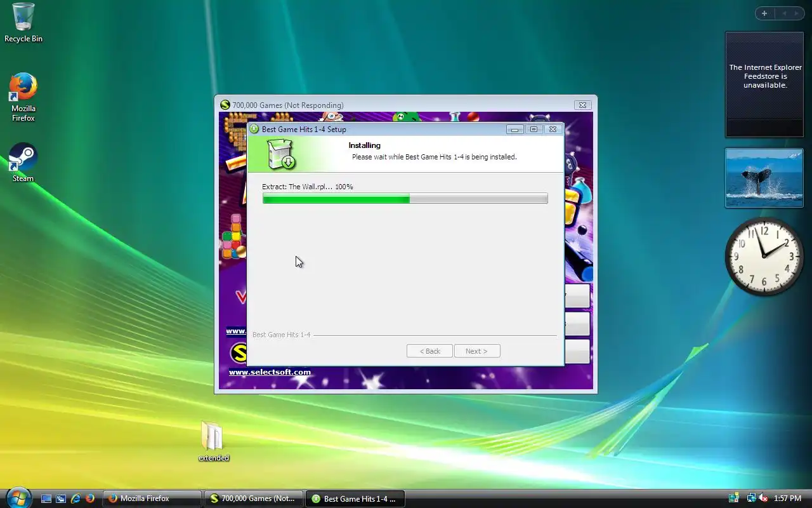Minimize the Best Game Hits Setup window
Image resolution: width=812 pixels, height=508 pixels.
(514, 130)
